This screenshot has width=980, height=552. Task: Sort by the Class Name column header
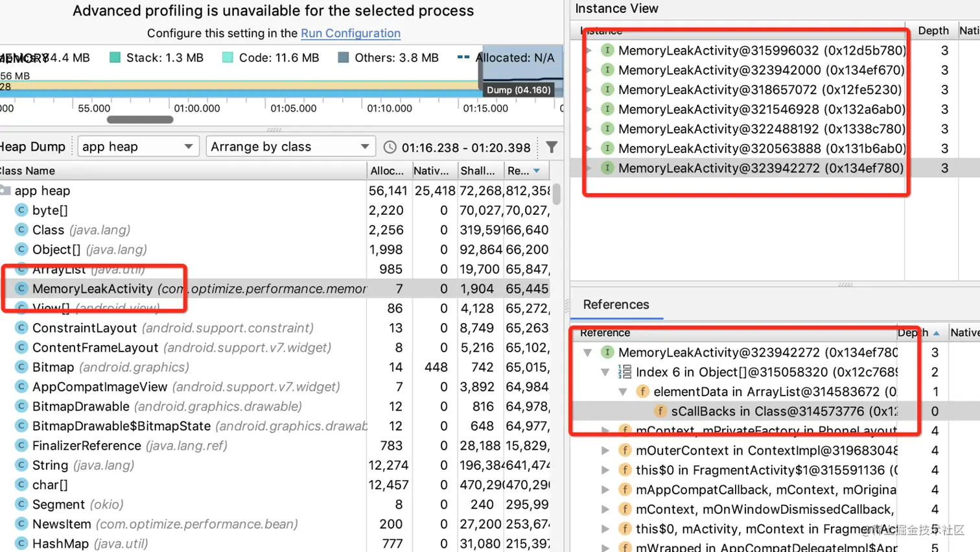[183, 171]
